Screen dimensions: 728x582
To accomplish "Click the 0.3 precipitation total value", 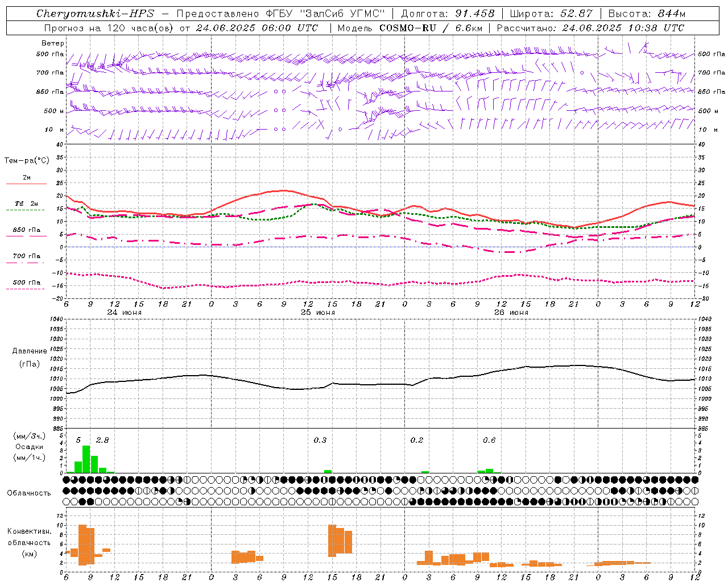I will 320,440.
